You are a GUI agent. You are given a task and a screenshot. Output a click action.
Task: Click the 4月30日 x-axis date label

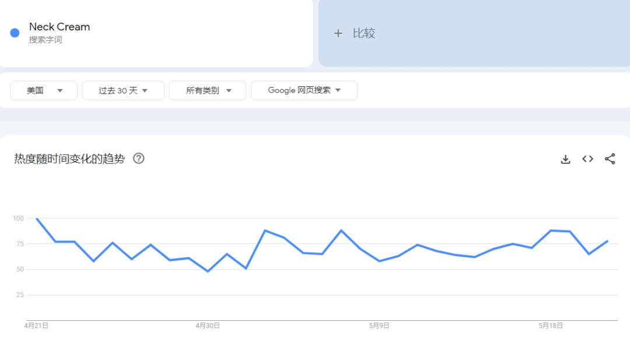coord(208,325)
